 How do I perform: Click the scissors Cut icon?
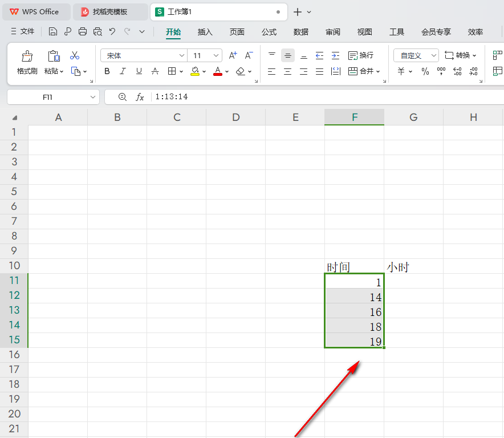point(75,56)
